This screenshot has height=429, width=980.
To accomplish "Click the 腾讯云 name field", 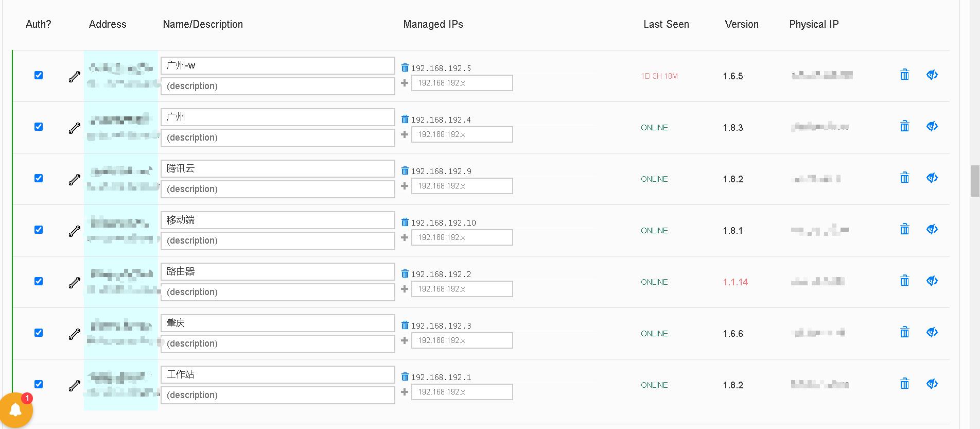I will (277, 168).
